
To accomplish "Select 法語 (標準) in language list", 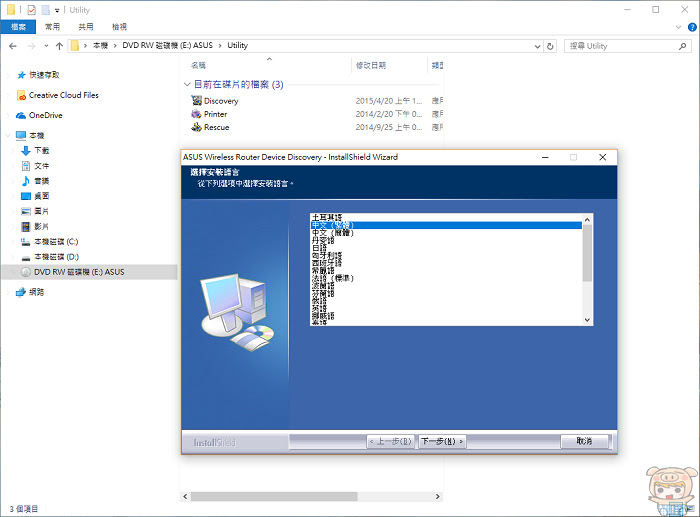I will (x=333, y=278).
